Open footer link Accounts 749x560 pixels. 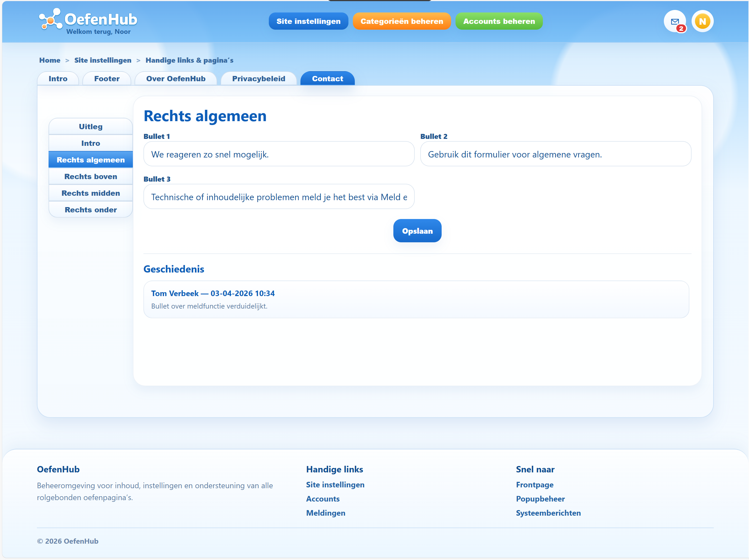pyautogui.click(x=323, y=499)
